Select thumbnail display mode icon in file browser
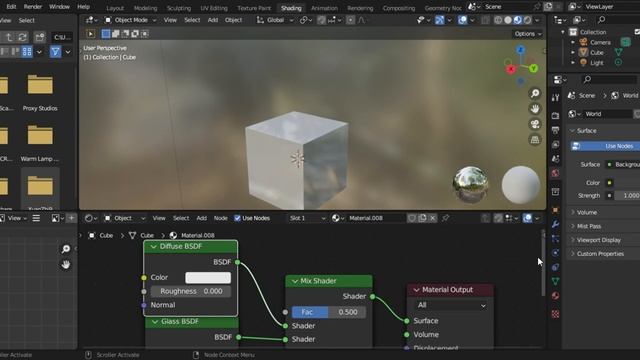The height and width of the screenshot is (360, 640). pos(27,52)
